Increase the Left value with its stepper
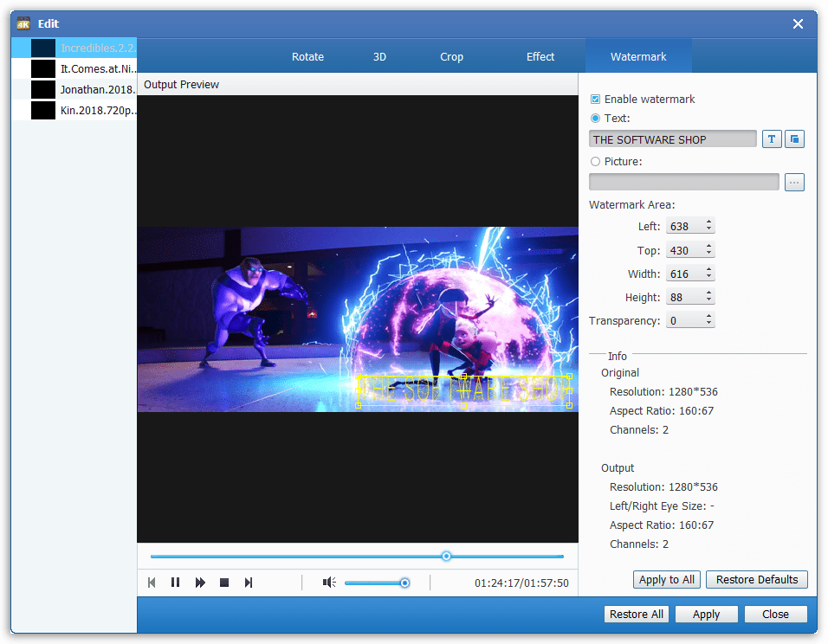 708,222
